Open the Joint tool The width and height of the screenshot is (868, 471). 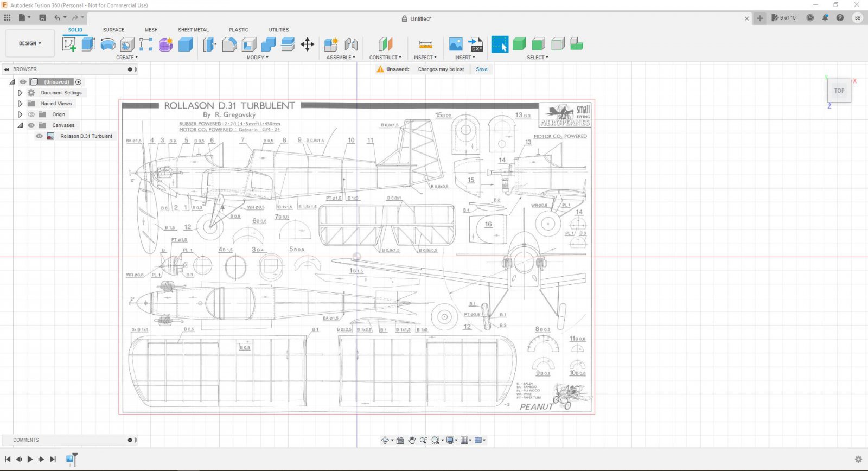pos(351,44)
